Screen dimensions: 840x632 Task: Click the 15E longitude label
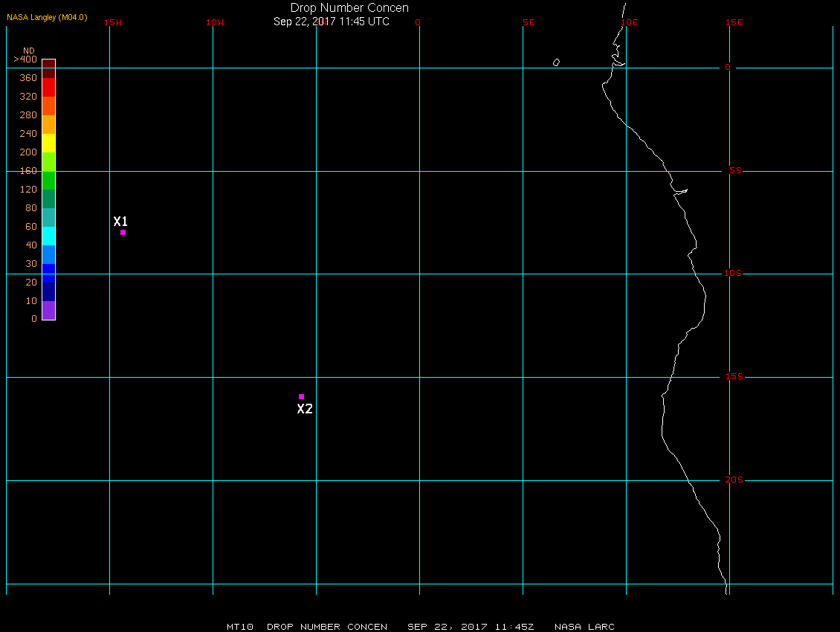click(x=734, y=22)
